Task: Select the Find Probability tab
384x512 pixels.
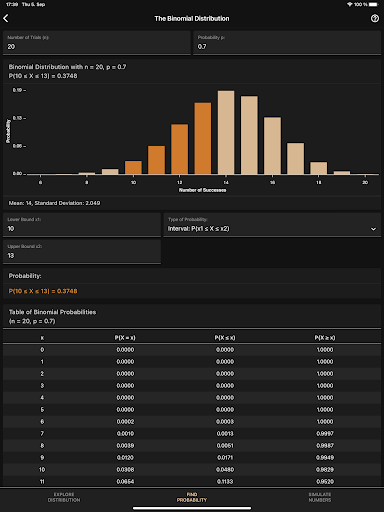Action: point(192,497)
